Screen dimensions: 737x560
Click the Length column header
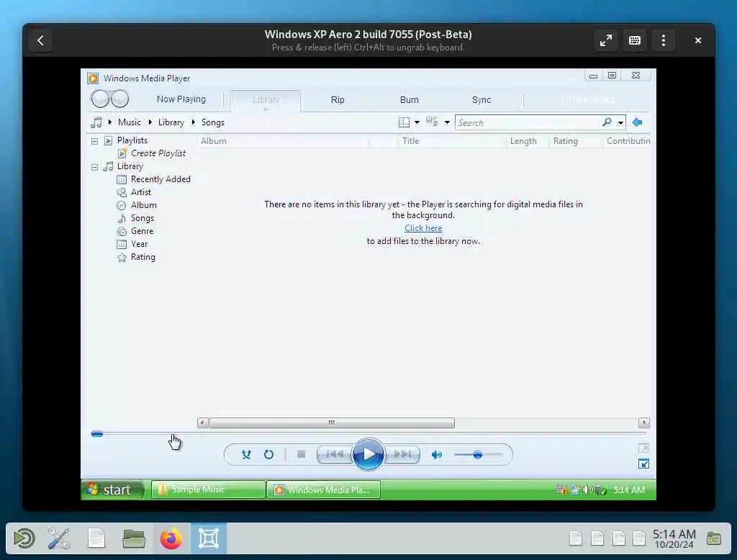528,141
